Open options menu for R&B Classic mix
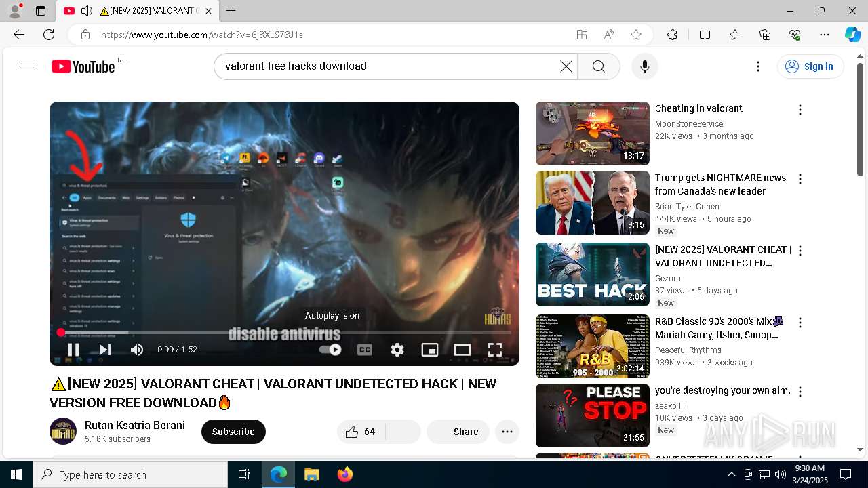The width and height of the screenshot is (868, 488). pyautogui.click(x=800, y=323)
